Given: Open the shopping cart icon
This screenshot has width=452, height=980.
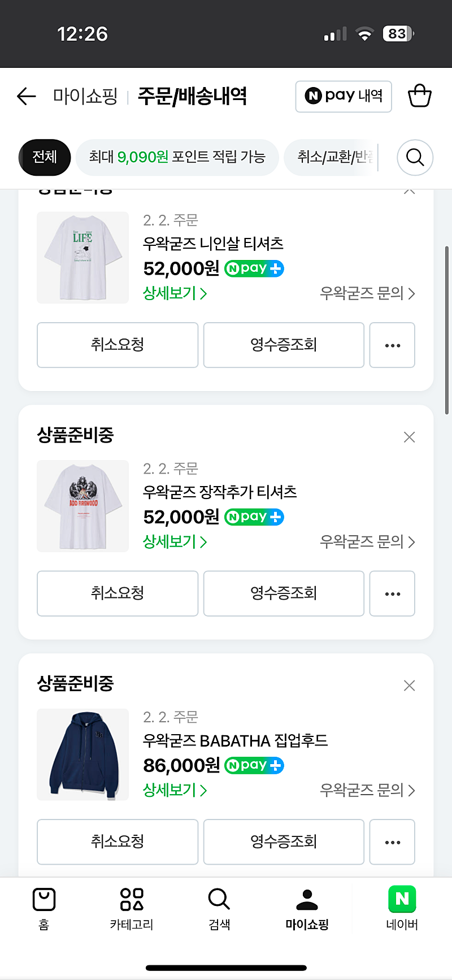Looking at the screenshot, I should [419, 96].
